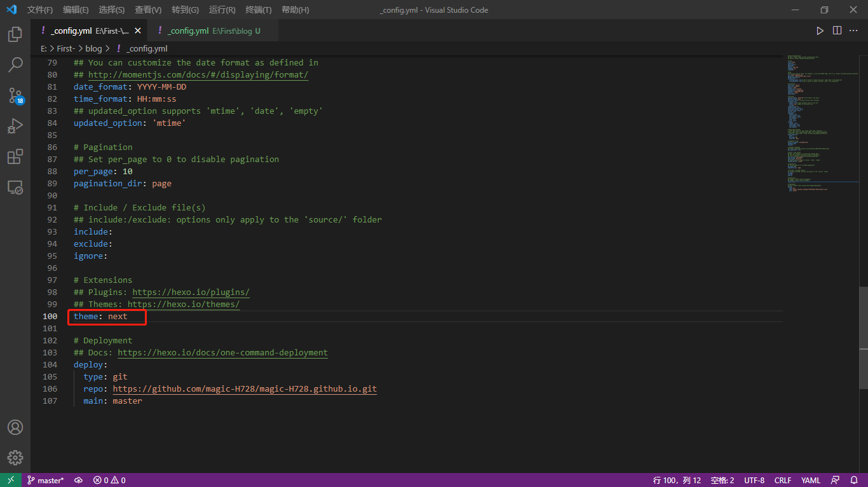Click line number 107 in gutter

[x=50, y=401]
